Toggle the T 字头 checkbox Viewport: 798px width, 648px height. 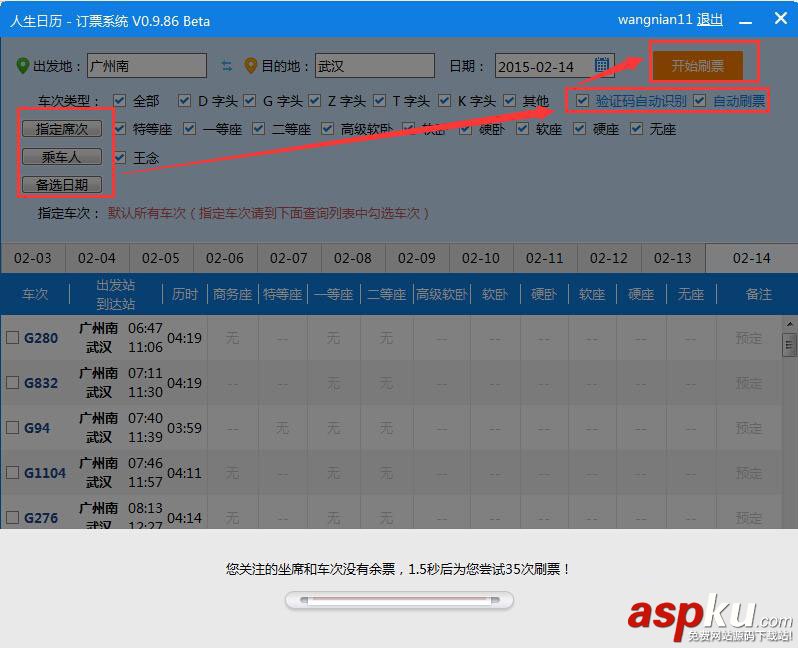[x=379, y=101]
